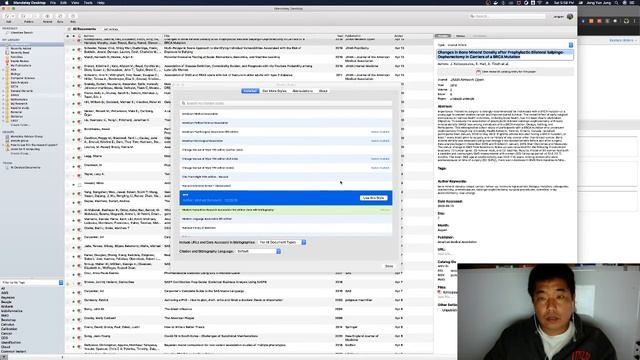Click the main toolbar search field

coord(507,16)
